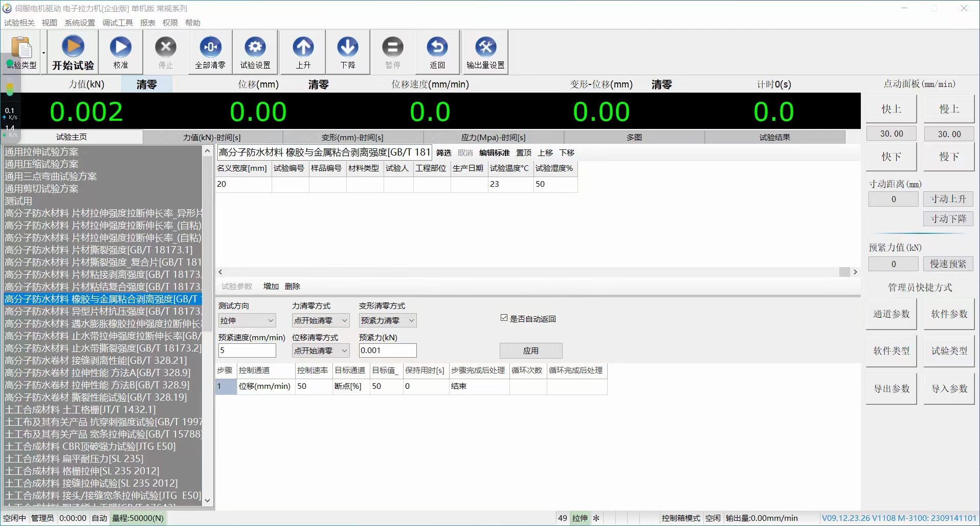Click the 应用 apply button
980x526 pixels.
pos(531,350)
